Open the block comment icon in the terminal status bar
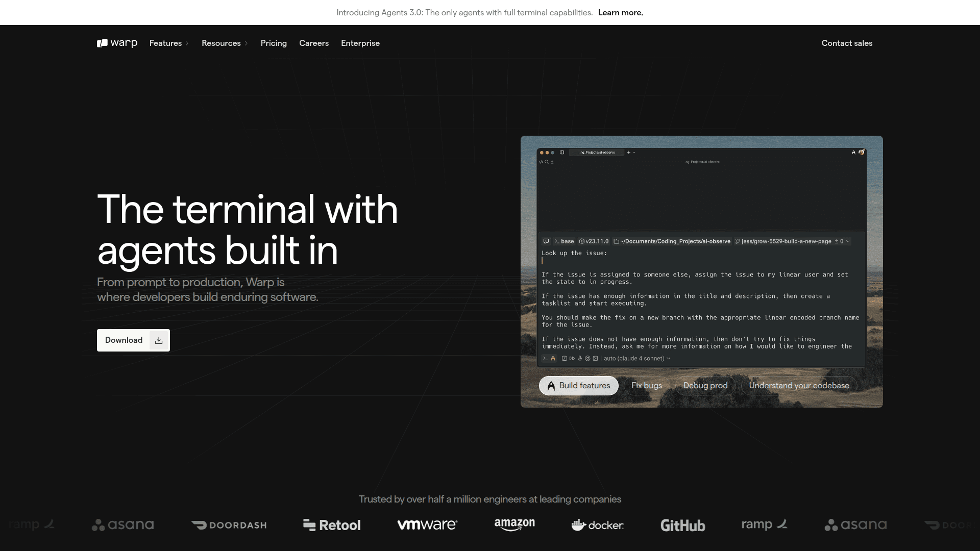980x551 pixels. pos(546,241)
